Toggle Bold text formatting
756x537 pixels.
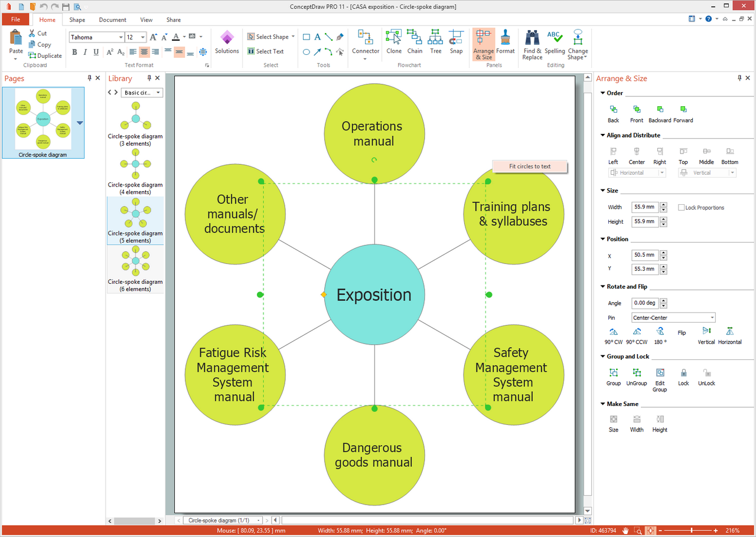coord(74,53)
